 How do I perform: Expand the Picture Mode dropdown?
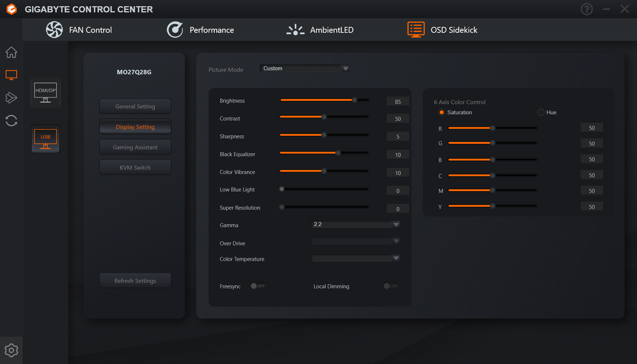(x=305, y=69)
